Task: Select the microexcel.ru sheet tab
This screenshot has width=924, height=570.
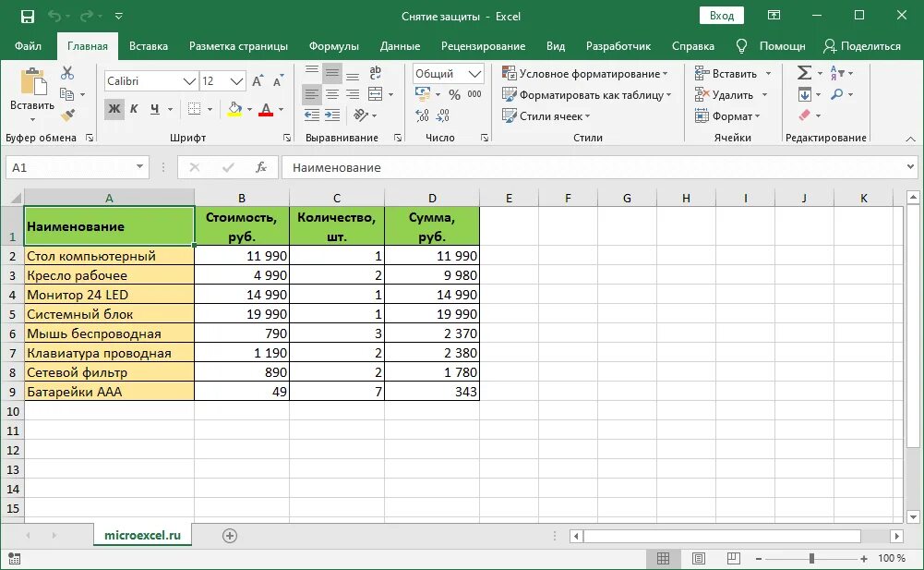Action: click(x=142, y=535)
